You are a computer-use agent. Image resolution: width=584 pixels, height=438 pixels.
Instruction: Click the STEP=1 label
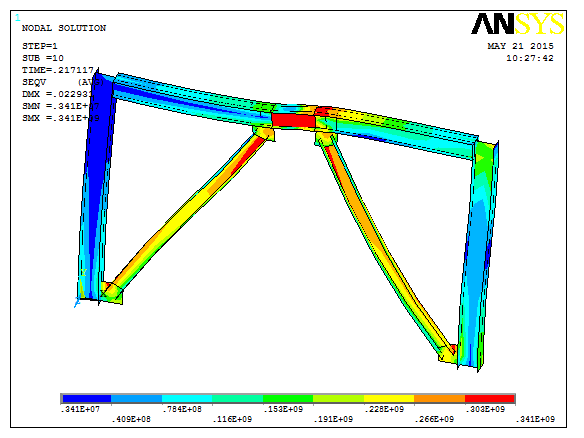(40, 46)
